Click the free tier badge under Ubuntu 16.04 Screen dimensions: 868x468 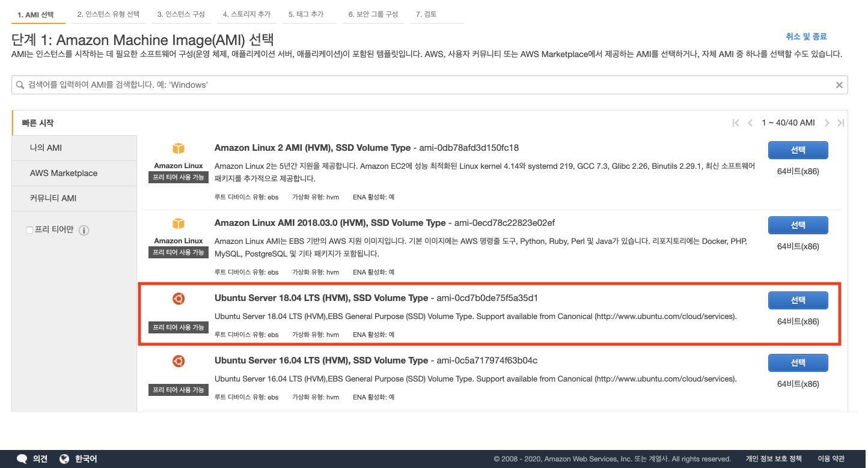click(x=179, y=390)
